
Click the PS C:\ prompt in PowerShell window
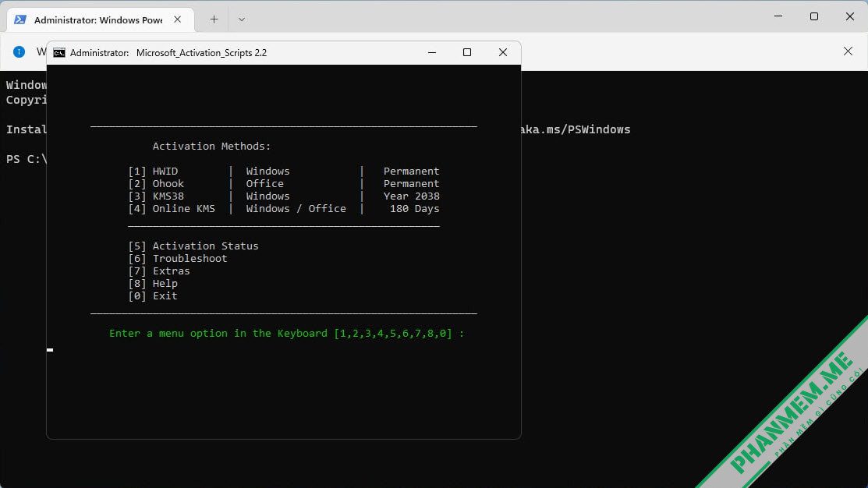coord(27,159)
